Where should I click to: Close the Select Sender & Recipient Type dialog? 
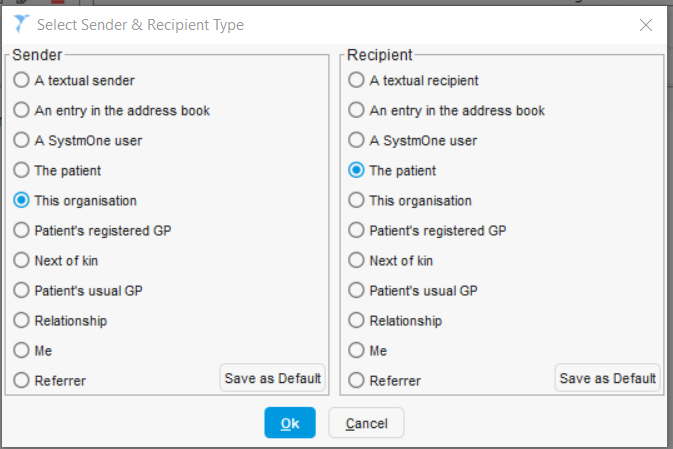[646, 25]
